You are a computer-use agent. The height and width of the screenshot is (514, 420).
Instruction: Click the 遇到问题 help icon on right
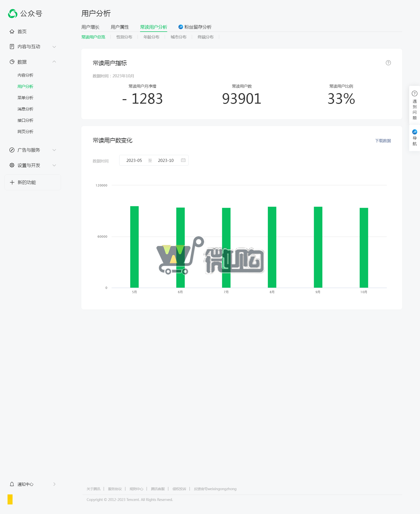coord(414,94)
